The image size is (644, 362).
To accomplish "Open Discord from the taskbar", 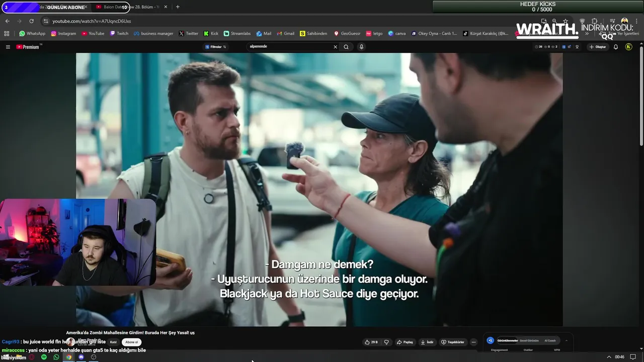I will 81,357.
